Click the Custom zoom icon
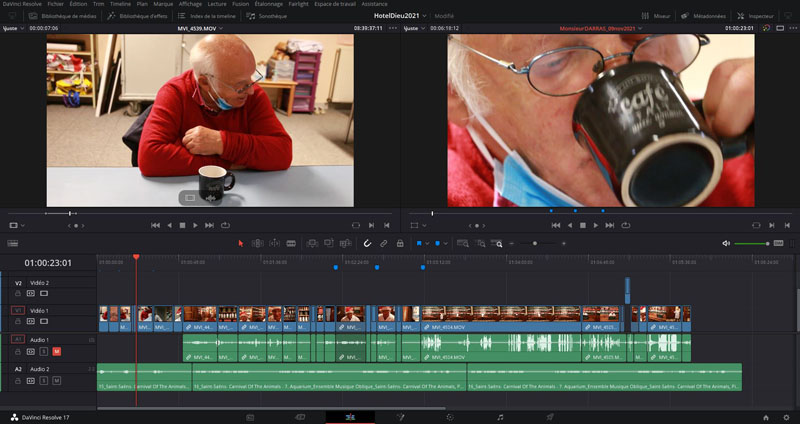 coord(497,243)
